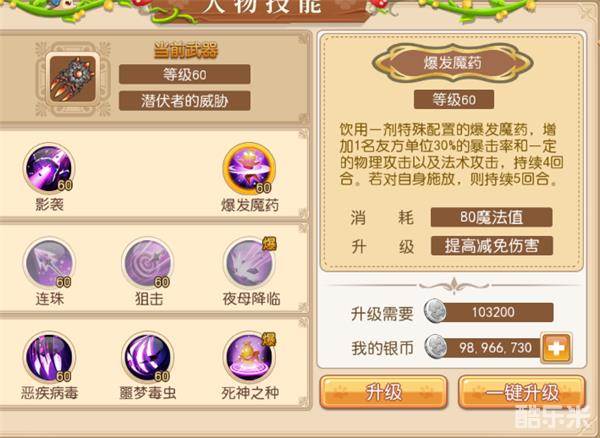Click the 98,966,730 silver balance field
Screen dimensions: 600x438
[x=483, y=348]
